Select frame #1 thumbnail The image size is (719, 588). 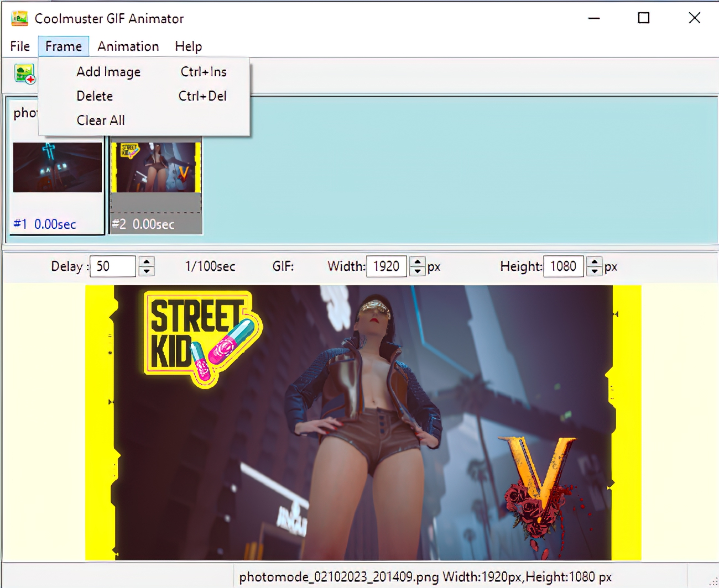[x=58, y=167]
